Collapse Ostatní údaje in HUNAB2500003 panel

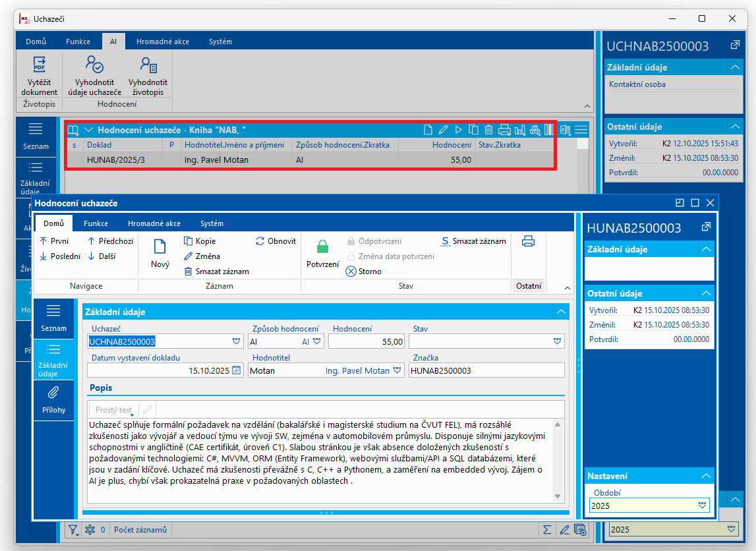(707, 293)
